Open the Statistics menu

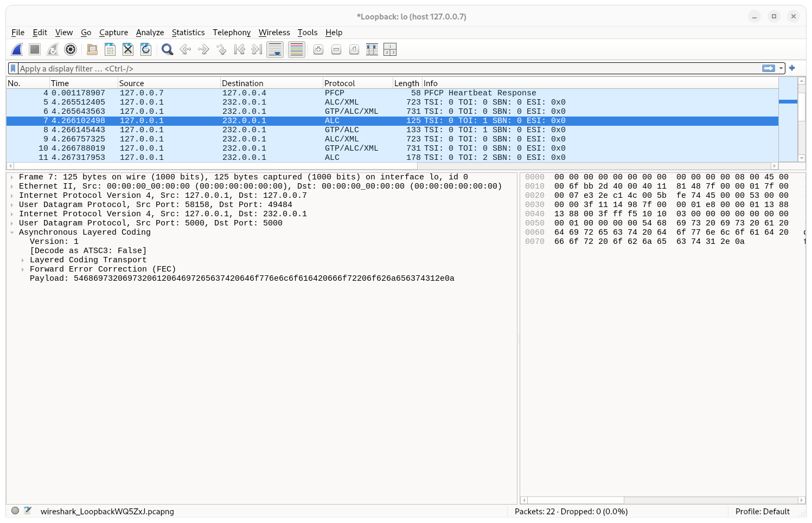(x=188, y=33)
